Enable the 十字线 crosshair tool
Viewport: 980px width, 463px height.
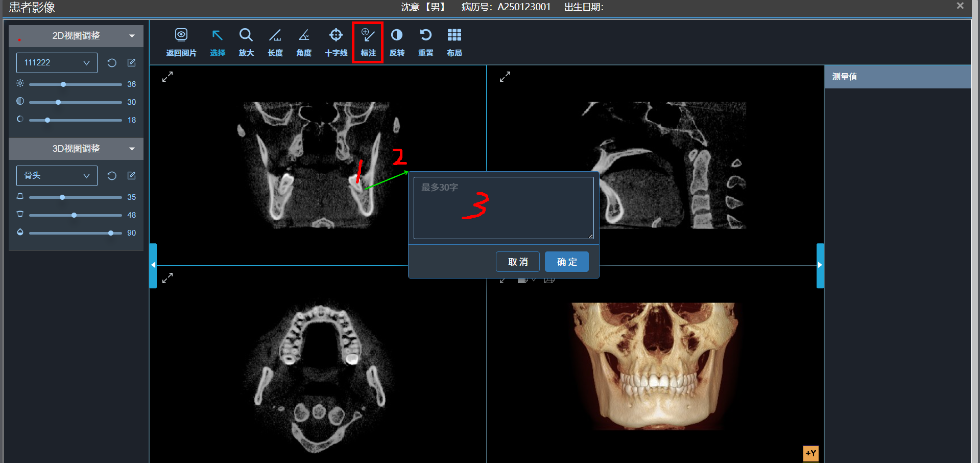[336, 42]
